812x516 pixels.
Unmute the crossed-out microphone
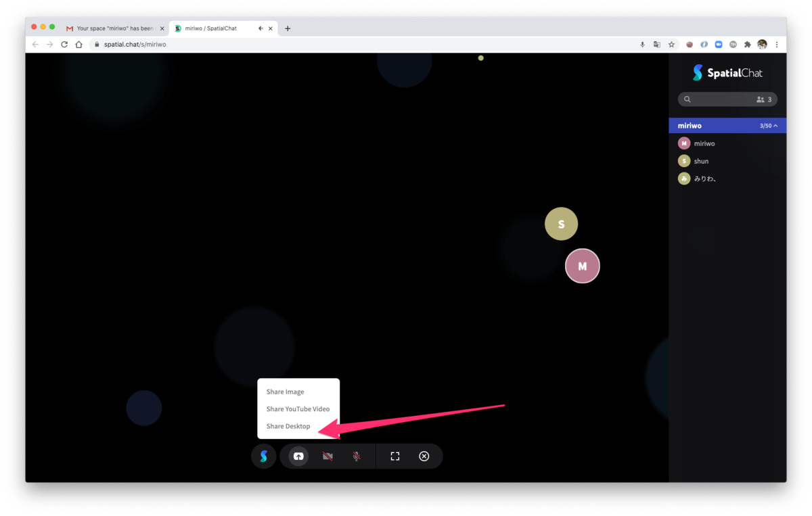click(x=356, y=456)
